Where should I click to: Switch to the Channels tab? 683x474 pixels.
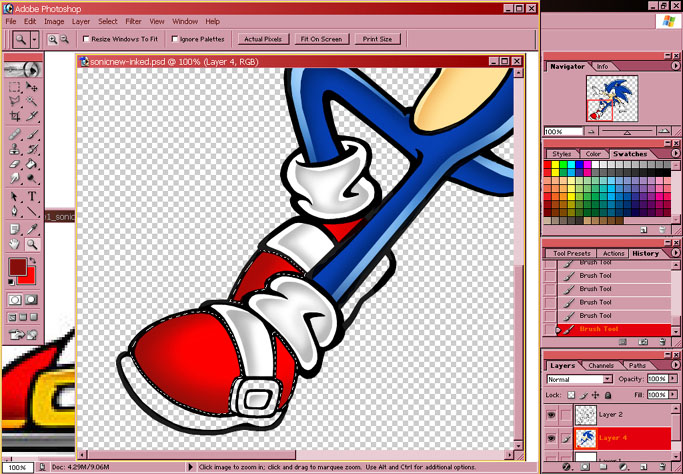[x=601, y=366]
